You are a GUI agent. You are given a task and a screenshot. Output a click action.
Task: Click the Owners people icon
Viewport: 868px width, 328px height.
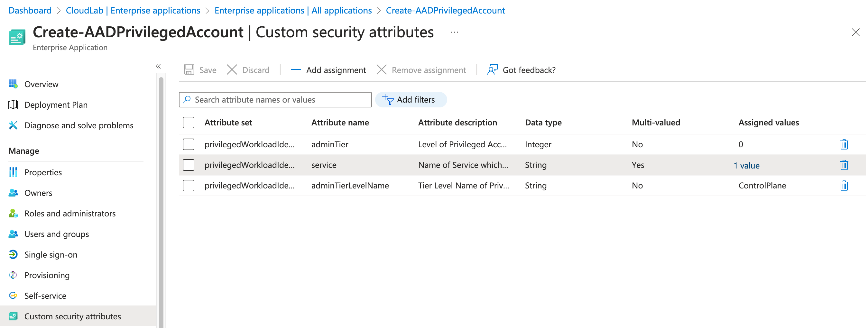pyautogui.click(x=13, y=193)
